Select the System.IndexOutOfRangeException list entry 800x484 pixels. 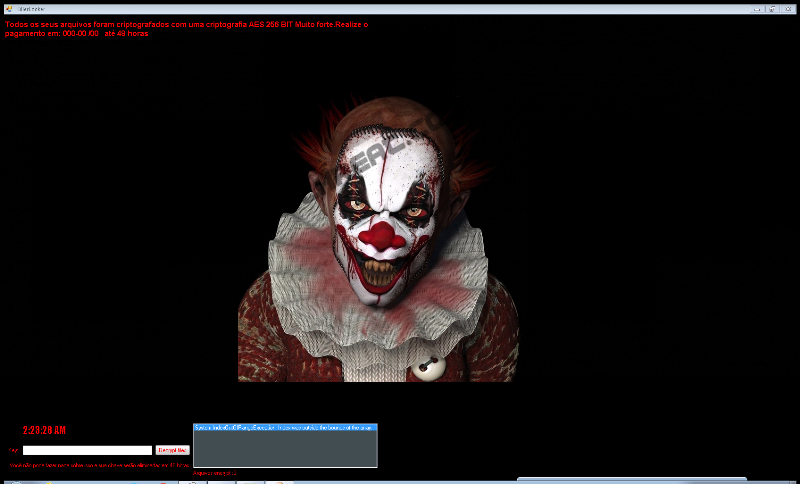click(x=284, y=428)
